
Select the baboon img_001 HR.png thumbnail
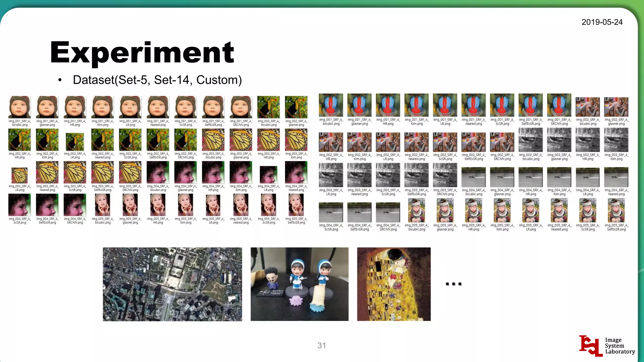pyautogui.click(x=388, y=105)
